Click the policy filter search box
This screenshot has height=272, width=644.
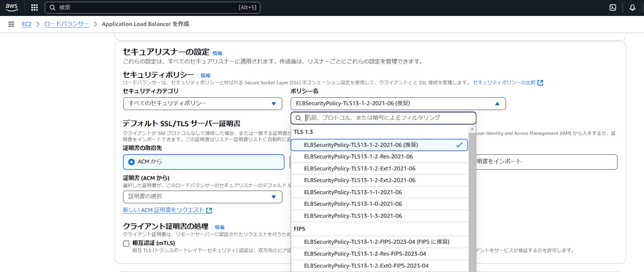[x=383, y=118]
